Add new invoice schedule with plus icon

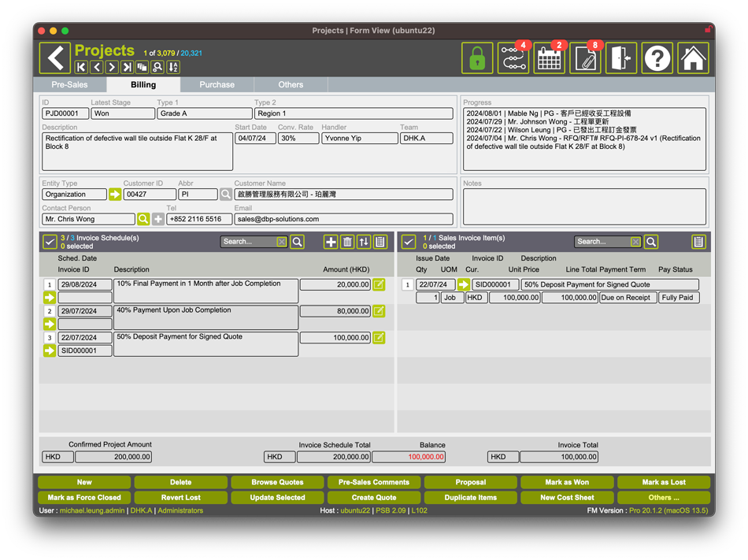coord(331,242)
